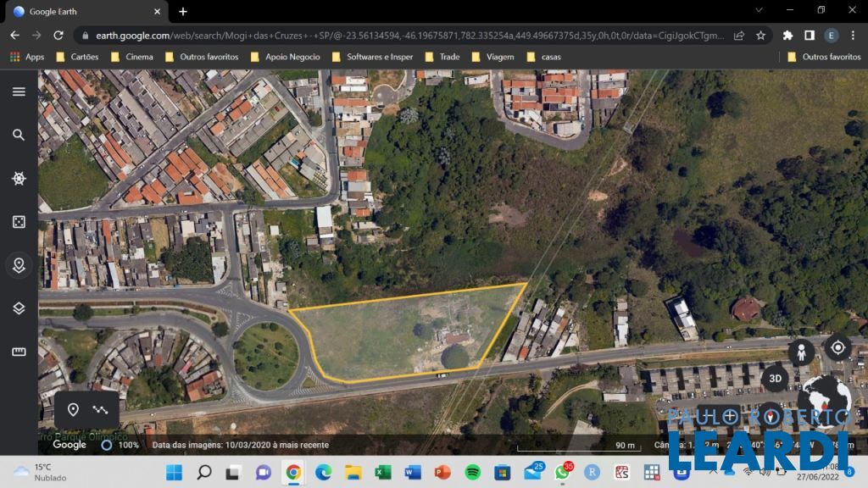The width and height of the screenshot is (868, 488).
Task: Open the Search tool in sidebar
Action: [x=19, y=135]
